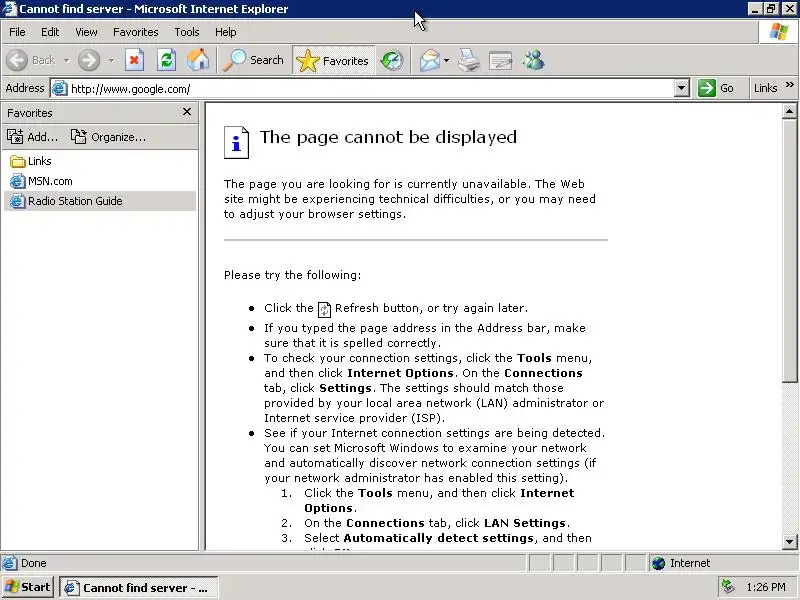
Task: Click the Mail envelope icon
Action: pos(430,60)
